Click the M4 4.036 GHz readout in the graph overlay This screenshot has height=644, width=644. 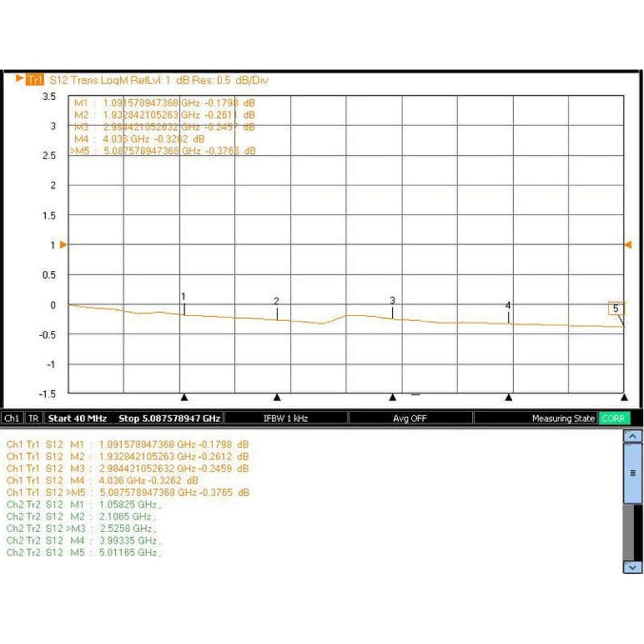pos(140,139)
